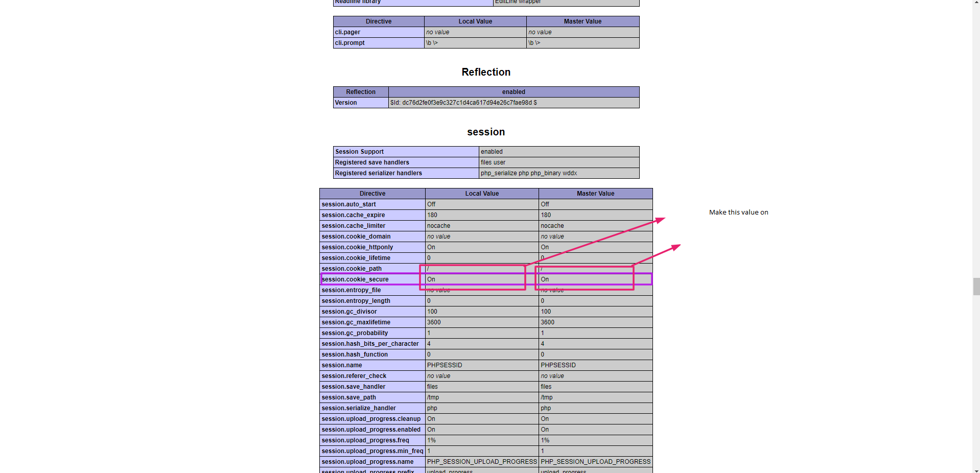Click the local 'no value' cell for cli.pager
This screenshot has width=980, height=473.
[x=475, y=32]
